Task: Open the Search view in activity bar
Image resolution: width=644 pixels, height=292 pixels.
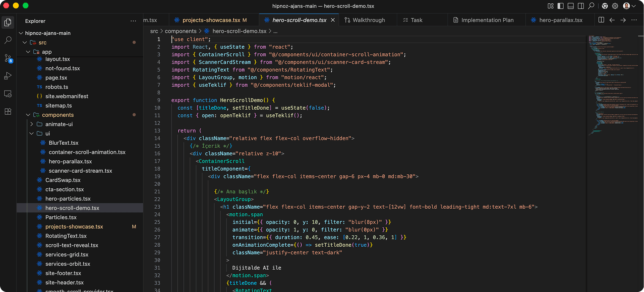Action: point(8,41)
